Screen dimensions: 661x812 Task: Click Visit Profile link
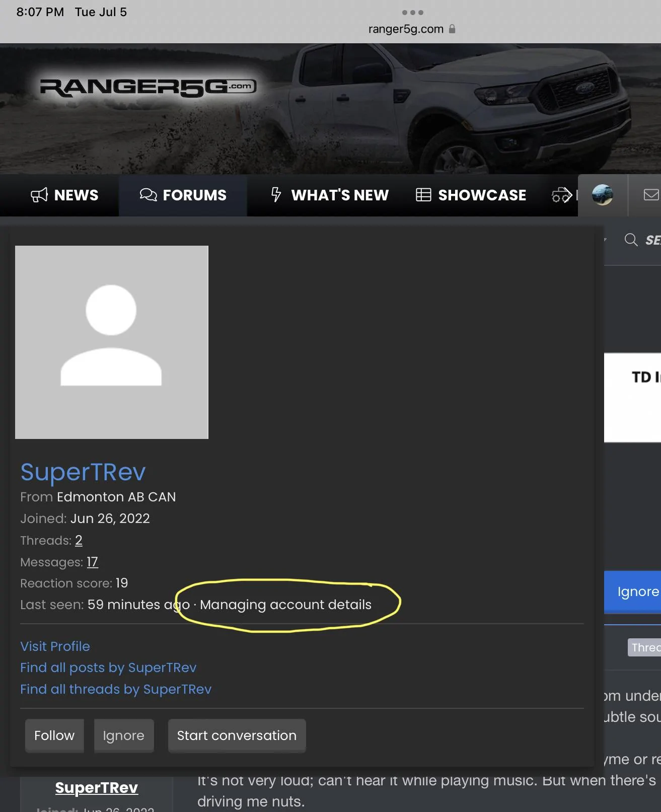tap(55, 646)
